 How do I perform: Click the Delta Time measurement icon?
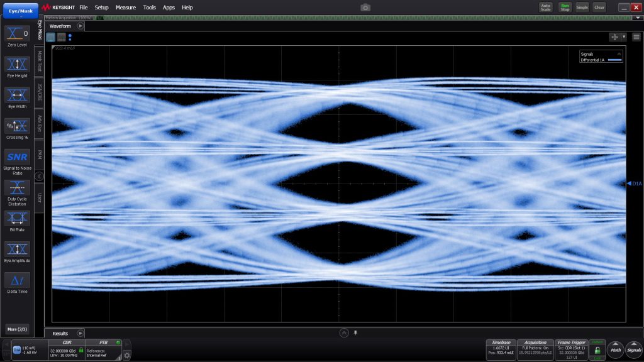[17, 280]
